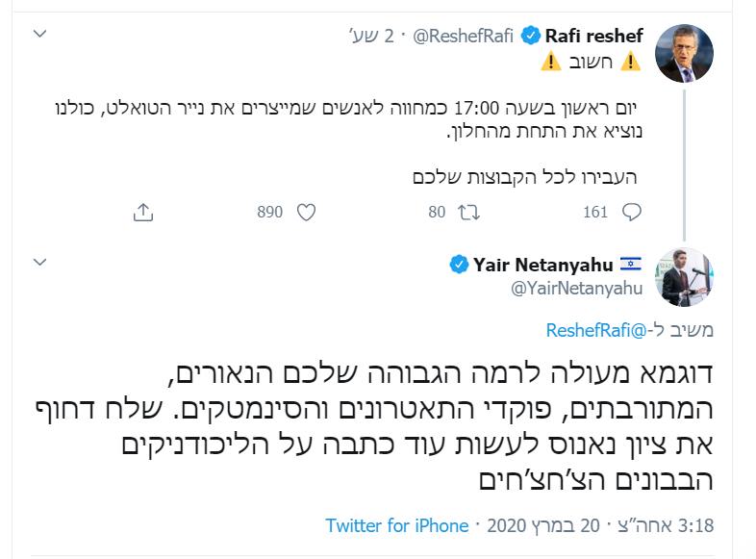The image size is (756, 559).
Task: Click Yair Netanyahu's verified badge
Action: click(x=459, y=265)
